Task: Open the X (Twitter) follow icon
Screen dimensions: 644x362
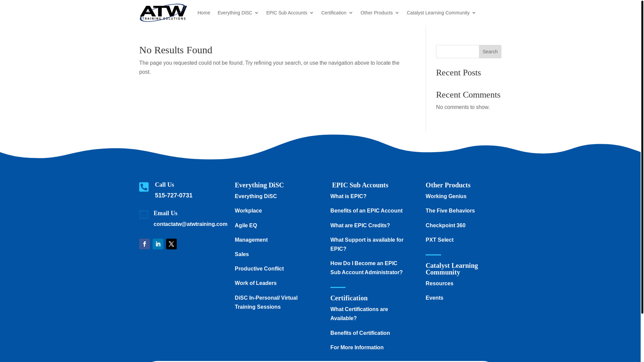Action: (171, 244)
